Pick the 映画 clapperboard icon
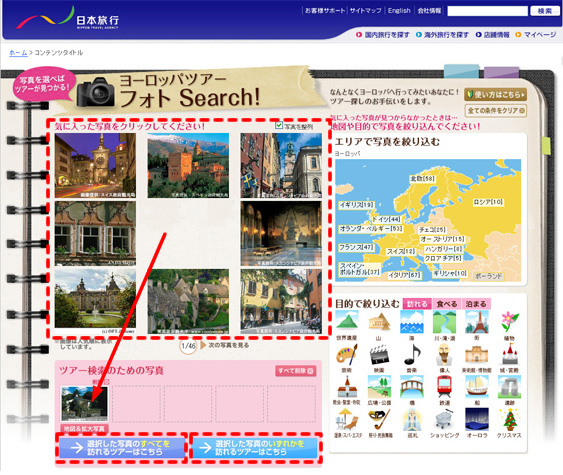 pos(379,354)
